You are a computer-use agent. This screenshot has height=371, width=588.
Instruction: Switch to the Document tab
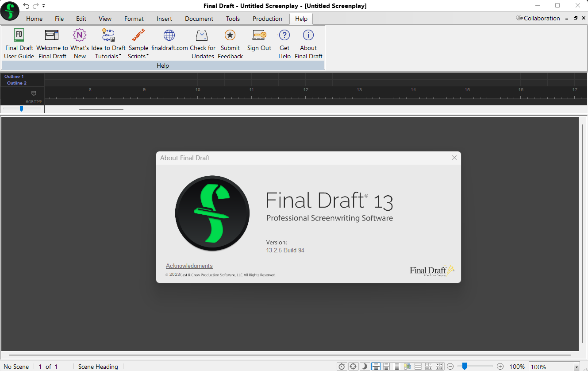pos(199,19)
